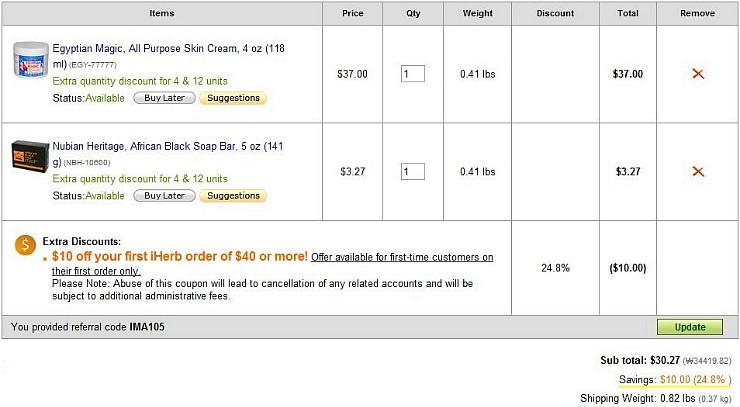740x407 pixels.
Task: Open Suggestions for Egyptian Magic cream
Action: [x=232, y=98]
